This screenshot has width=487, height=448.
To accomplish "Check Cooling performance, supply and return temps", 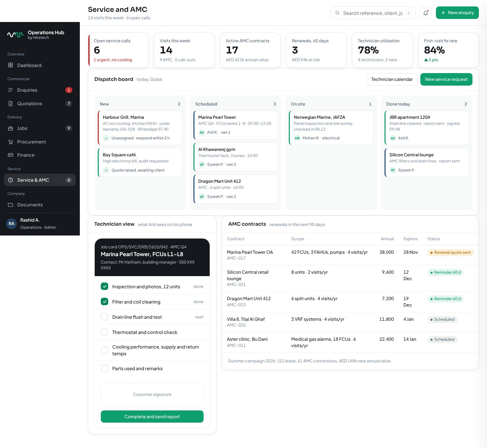I will click(105, 350).
